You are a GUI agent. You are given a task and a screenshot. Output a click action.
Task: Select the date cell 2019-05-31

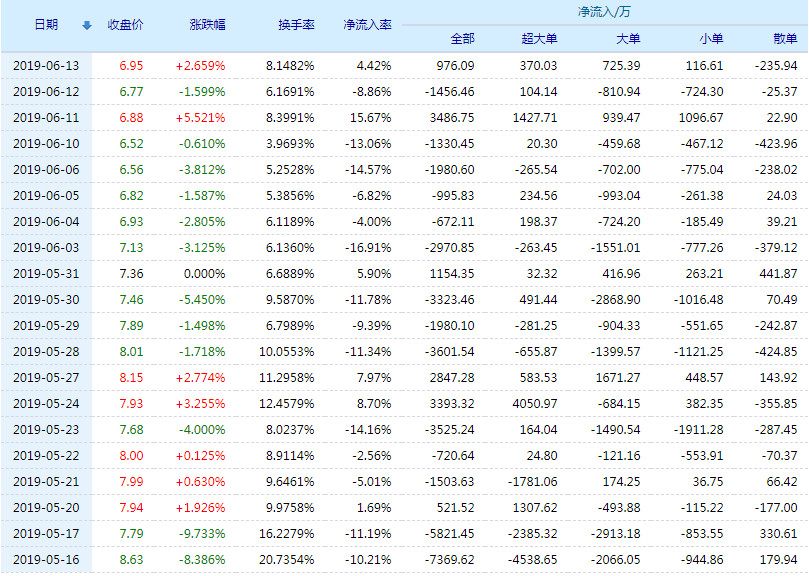46,274
